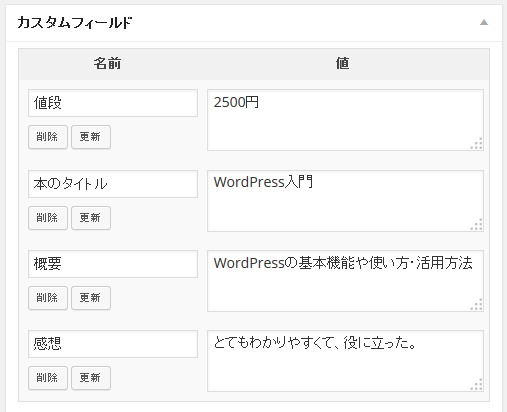The height and width of the screenshot is (412, 507).
Task: Collapse the カスタムフィールド panel arrow
Action: 484,23
